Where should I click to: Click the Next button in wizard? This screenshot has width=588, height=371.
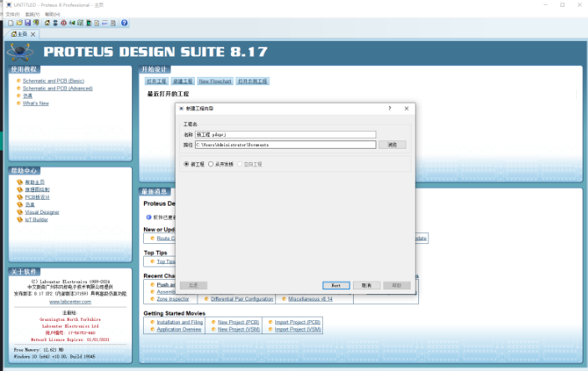(x=335, y=285)
